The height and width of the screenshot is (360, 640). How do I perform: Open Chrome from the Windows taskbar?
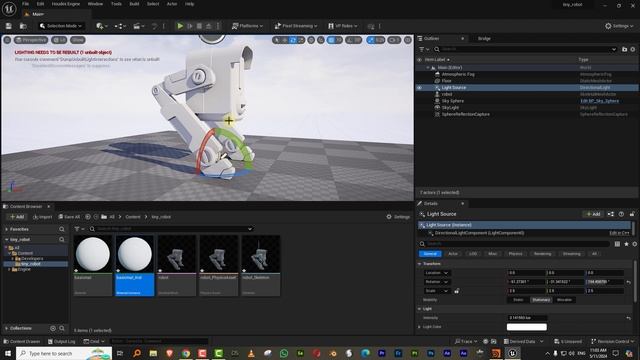point(186,353)
